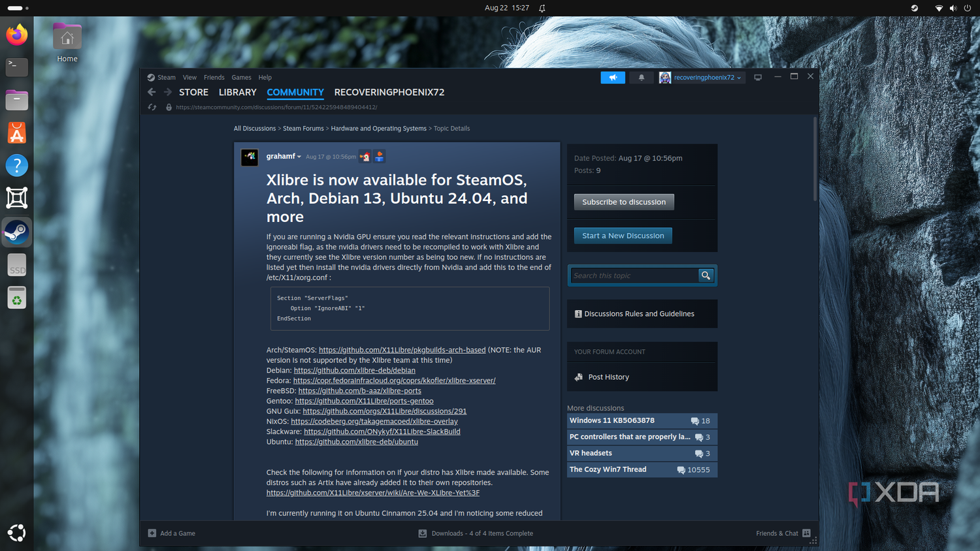The image size is (980, 551).
Task: Open the Games menu
Action: coord(241,78)
